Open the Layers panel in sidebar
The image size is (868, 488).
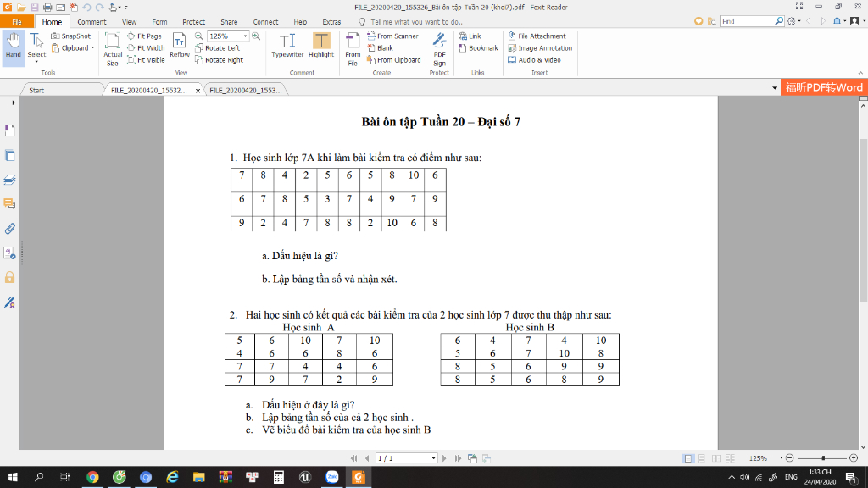(x=10, y=180)
